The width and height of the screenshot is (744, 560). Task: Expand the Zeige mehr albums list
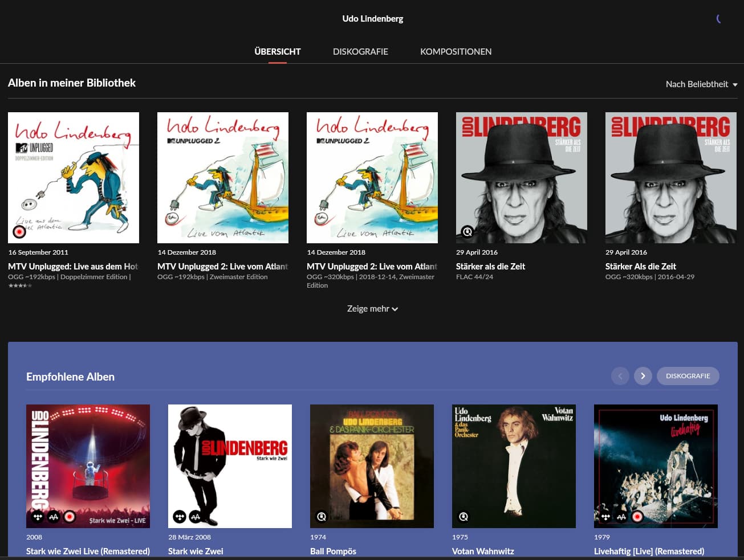[372, 309]
